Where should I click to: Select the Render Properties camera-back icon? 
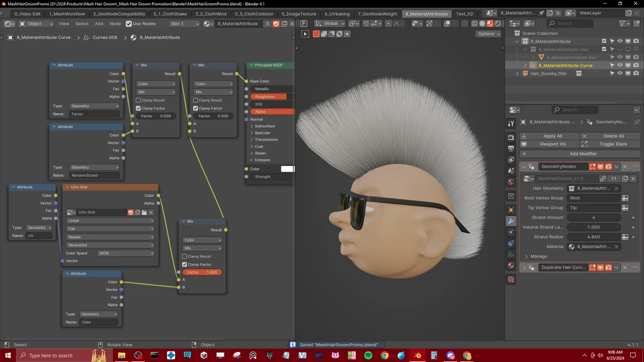click(511, 138)
